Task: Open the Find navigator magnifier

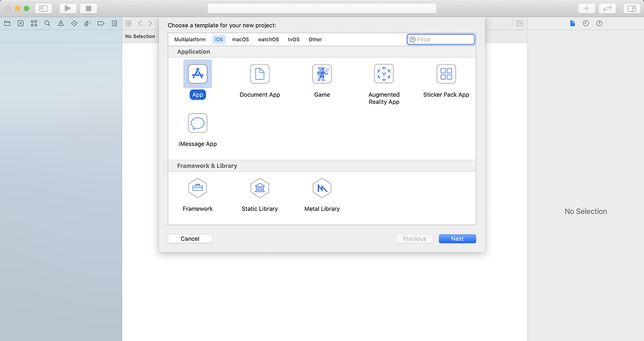Action: 47,23
